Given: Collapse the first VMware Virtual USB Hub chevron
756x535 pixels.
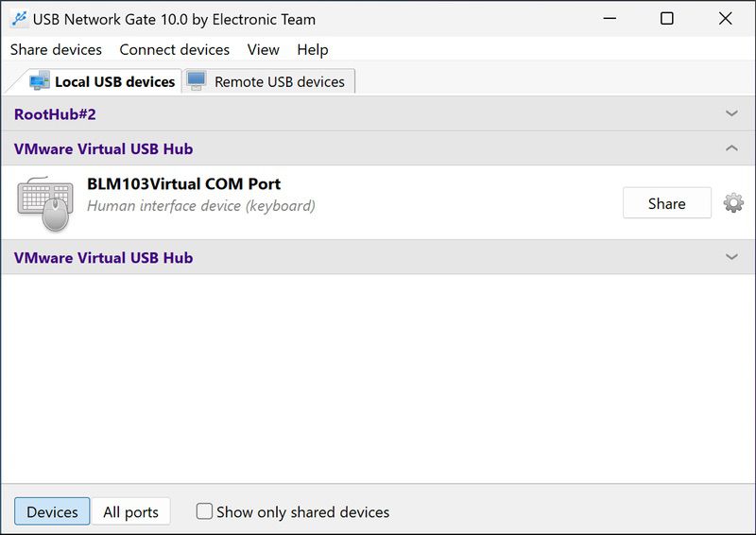Looking at the screenshot, I should (x=731, y=148).
